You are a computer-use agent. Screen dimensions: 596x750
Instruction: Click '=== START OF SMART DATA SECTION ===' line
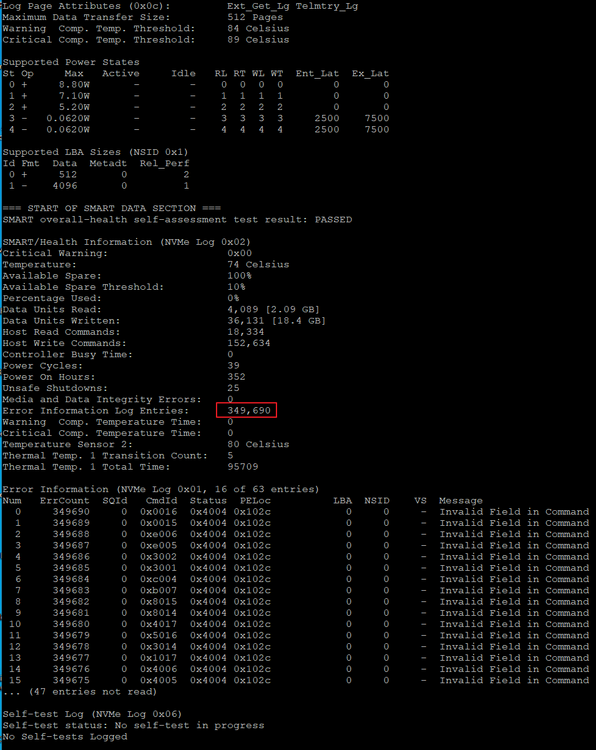tap(111, 209)
